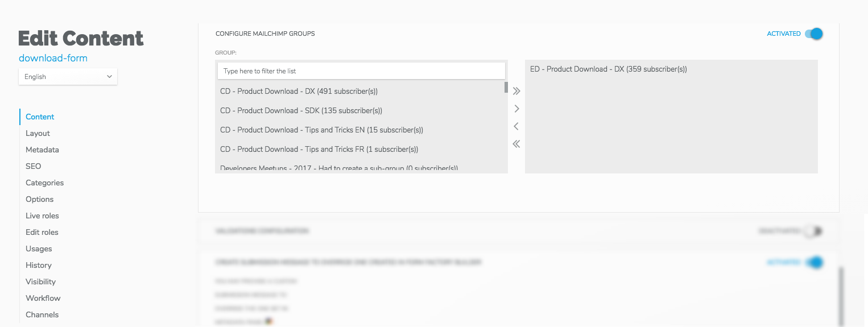
Task: Click the download-form content name link
Action: click(x=53, y=58)
